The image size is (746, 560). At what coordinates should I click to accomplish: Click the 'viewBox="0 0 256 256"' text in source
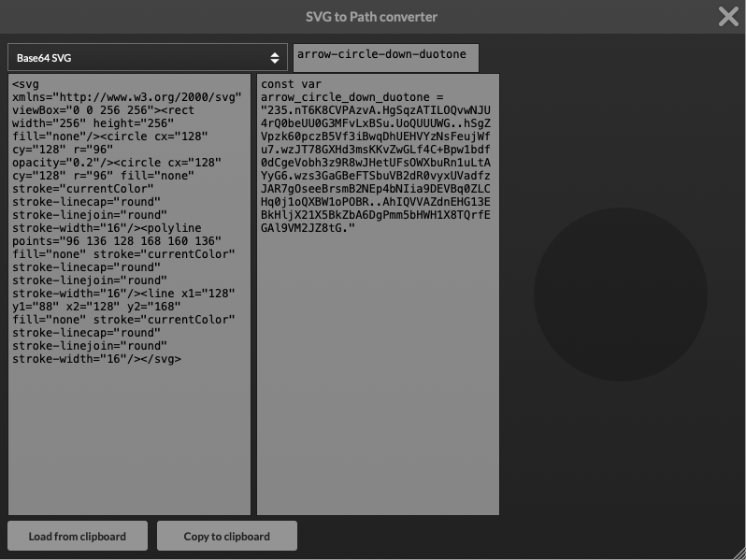pyautogui.click(x=84, y=110)
